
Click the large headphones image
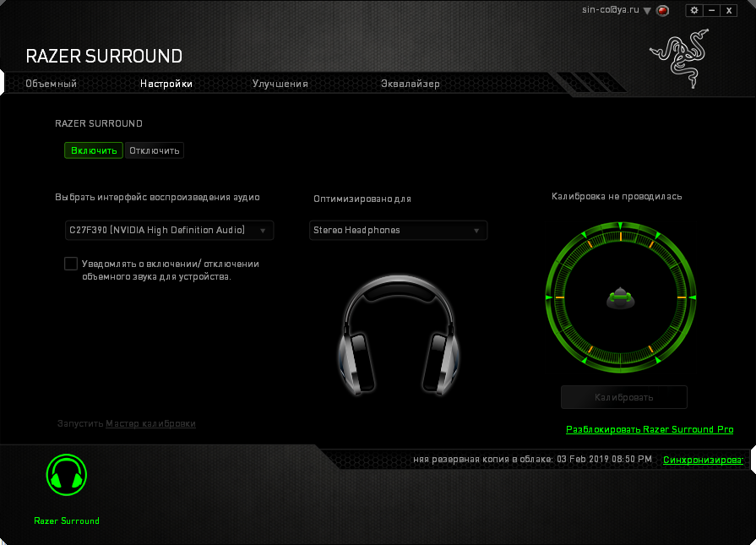tap(398, 335)
